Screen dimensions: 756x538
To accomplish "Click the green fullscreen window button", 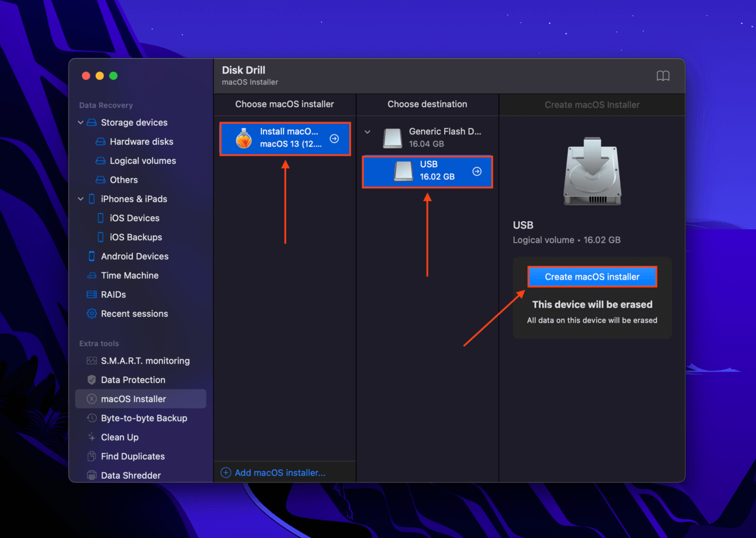I will click(113, 76).
